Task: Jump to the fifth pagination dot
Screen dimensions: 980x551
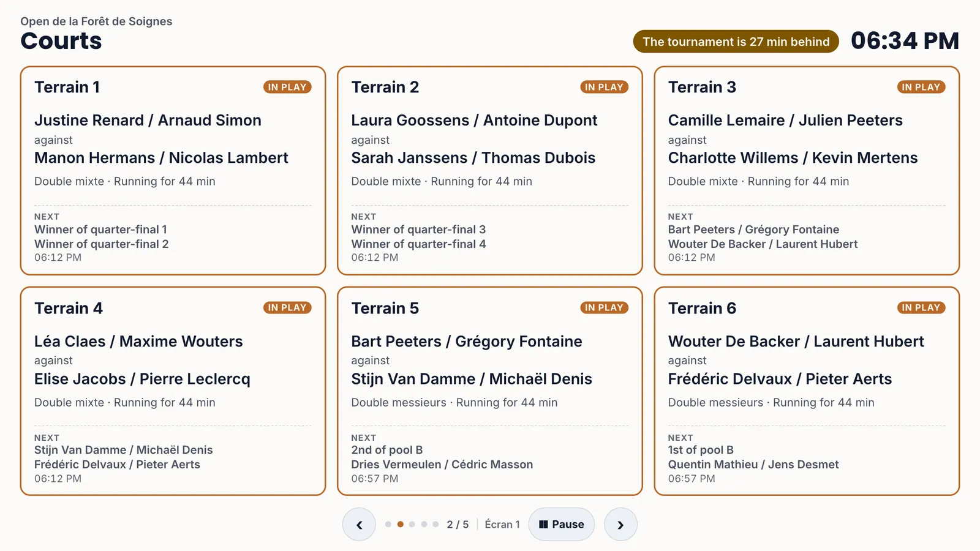Action: click(x=435, y=524)
